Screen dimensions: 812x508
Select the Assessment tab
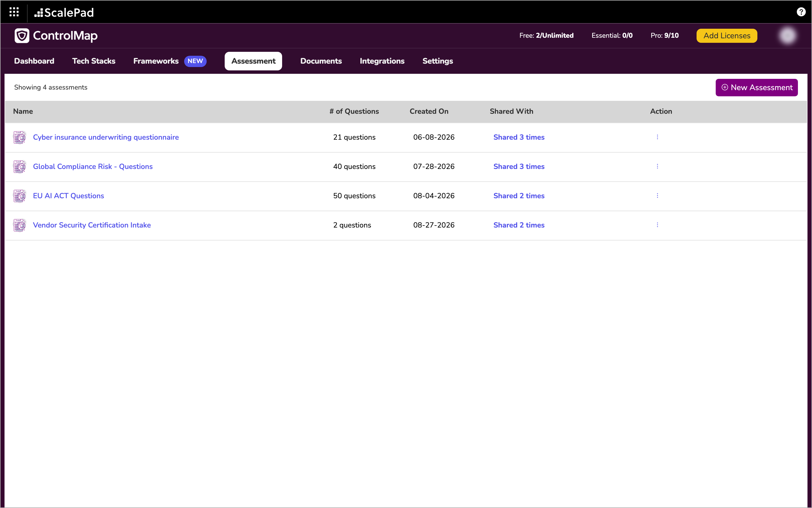253,61
